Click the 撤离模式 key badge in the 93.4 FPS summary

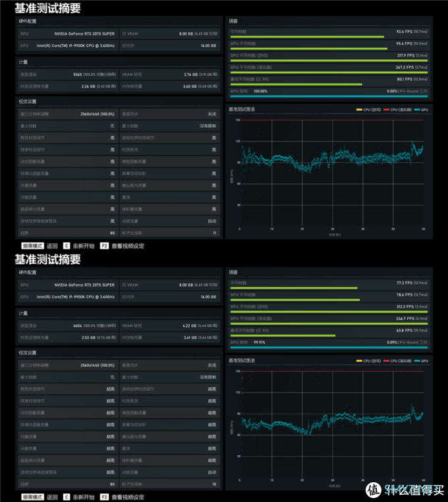pos(32,246)
